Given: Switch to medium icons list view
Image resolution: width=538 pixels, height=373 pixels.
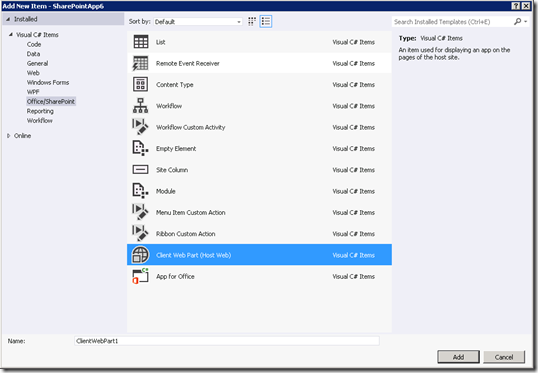Looking at the screenshot, I should tap(266, 21).
